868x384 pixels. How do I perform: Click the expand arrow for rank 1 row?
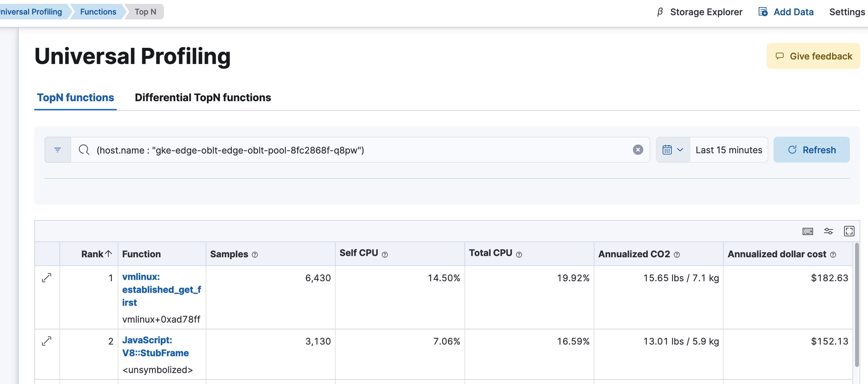[47, 277]
